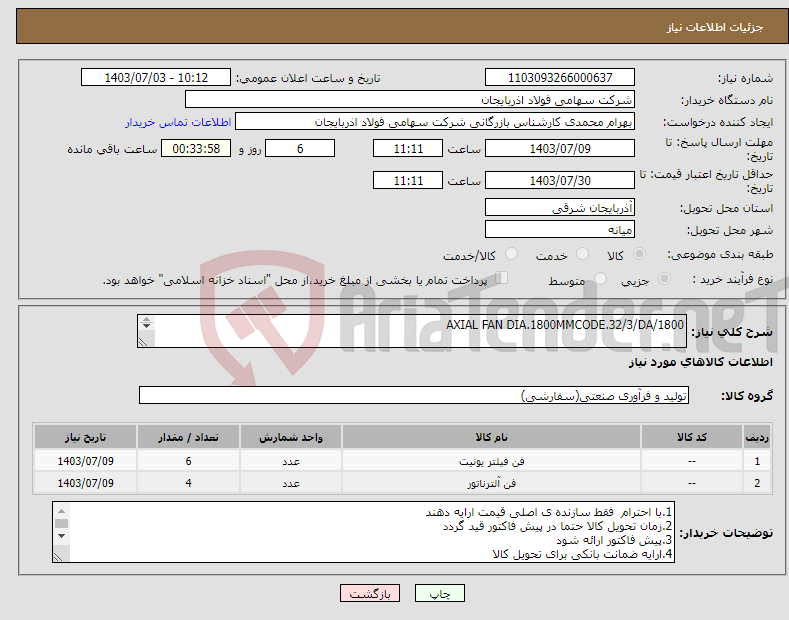Click unit عدد in فن آلترناتور row
789x620 pixels.
tap(291, 483)
